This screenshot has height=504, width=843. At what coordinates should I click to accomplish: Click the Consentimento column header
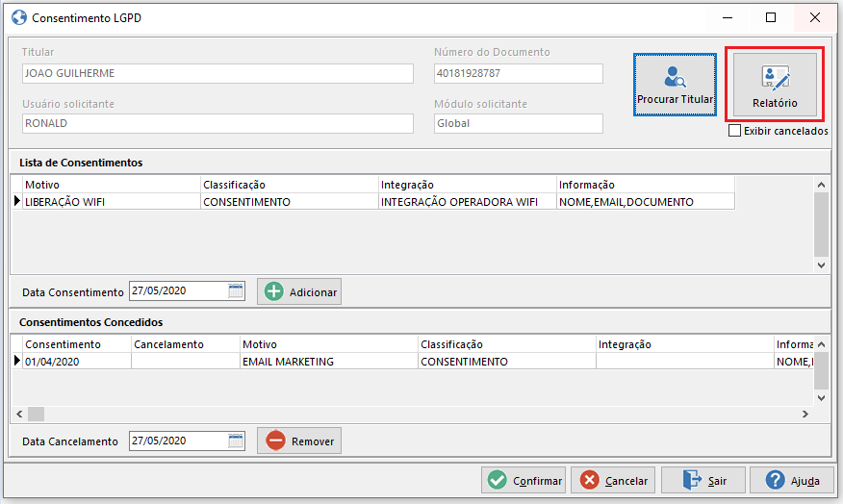tap(77, 344)
